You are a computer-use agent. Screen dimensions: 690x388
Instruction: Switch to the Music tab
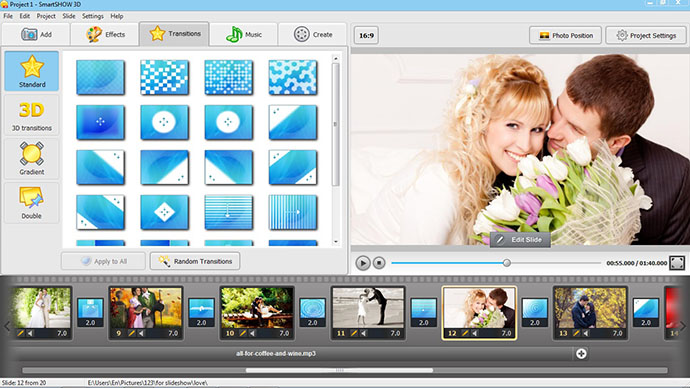coord(244,34)
